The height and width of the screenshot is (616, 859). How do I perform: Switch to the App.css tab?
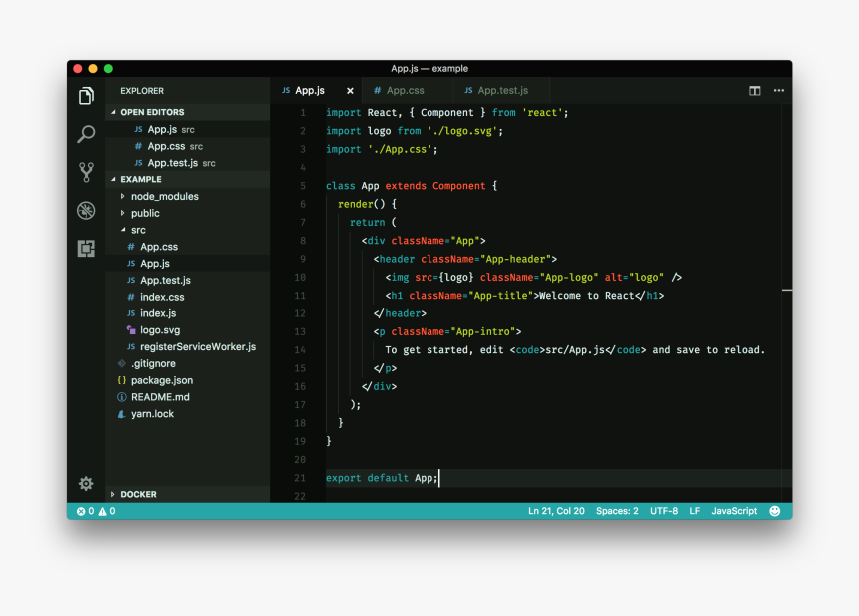coord(406,90)
